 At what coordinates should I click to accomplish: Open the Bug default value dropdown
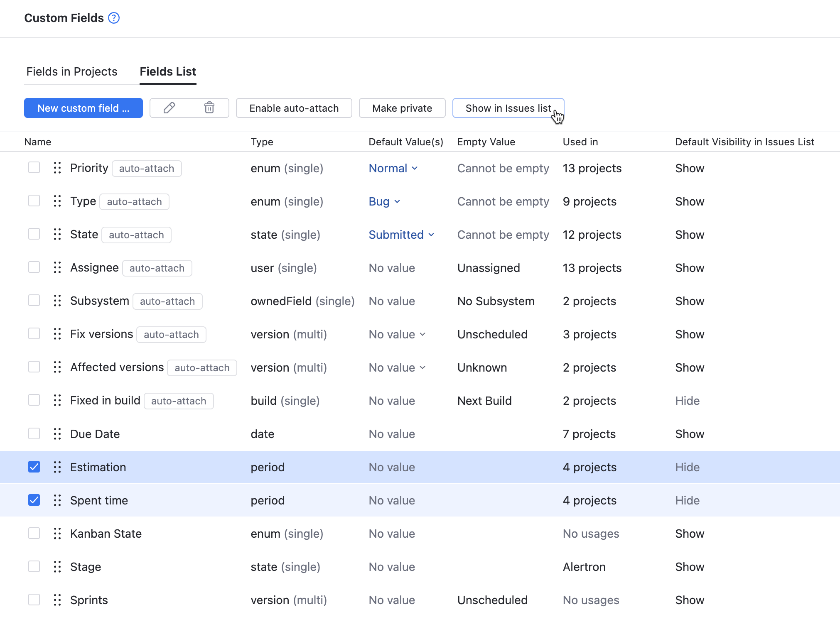(x=384, y=201)
